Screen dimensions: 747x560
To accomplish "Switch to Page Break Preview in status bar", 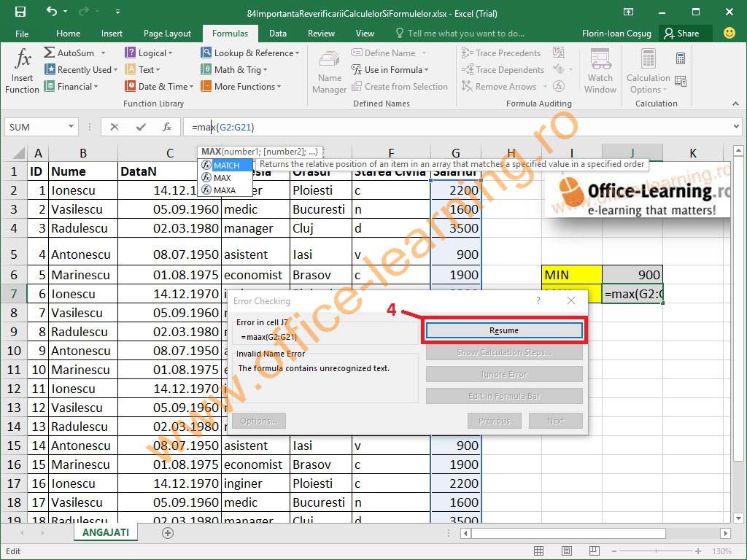I will [x=594, y=551].
